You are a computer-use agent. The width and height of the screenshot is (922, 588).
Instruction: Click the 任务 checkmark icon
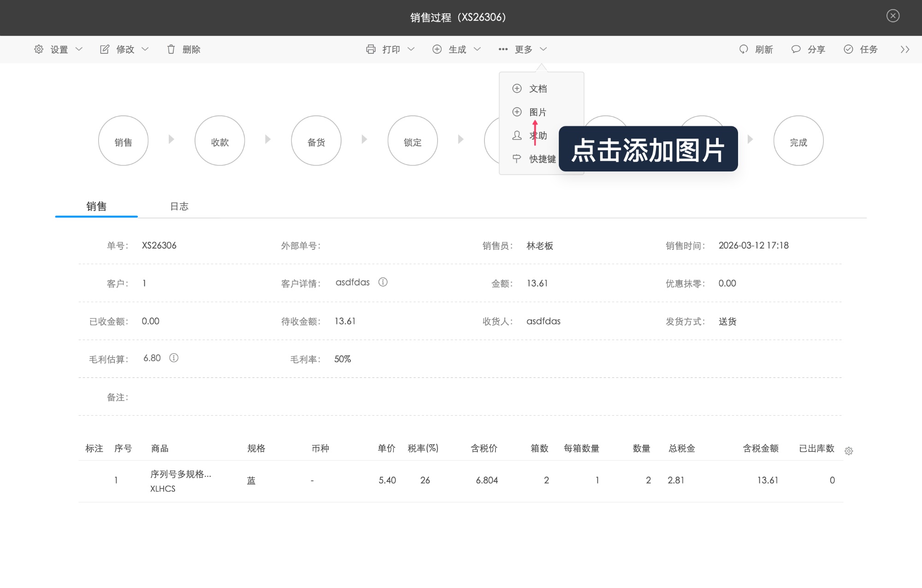pos(848,49)
